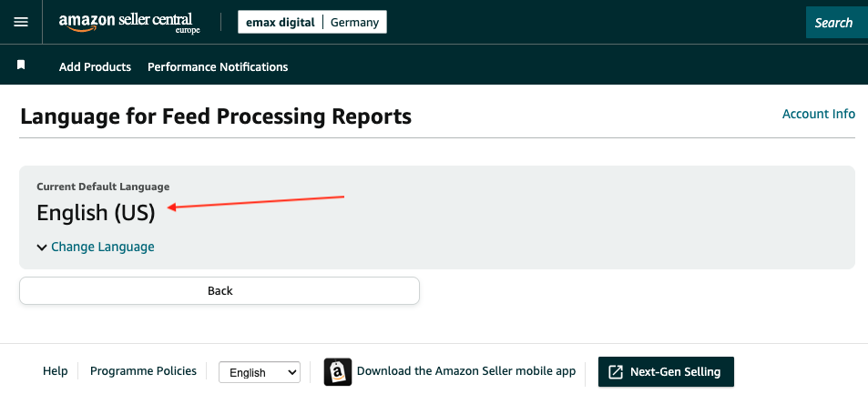Open the English language dropdown in the footer

260,372
